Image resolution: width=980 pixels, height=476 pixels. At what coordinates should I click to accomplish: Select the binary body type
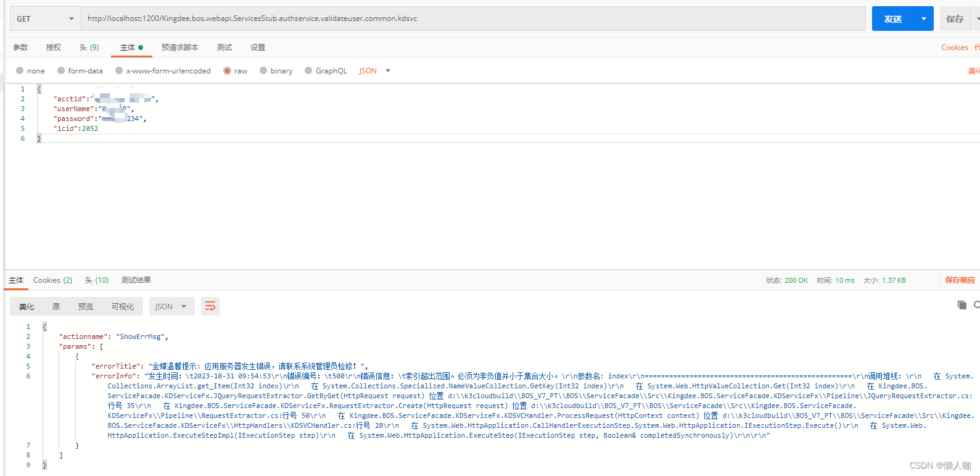click(x=276, y=71)
